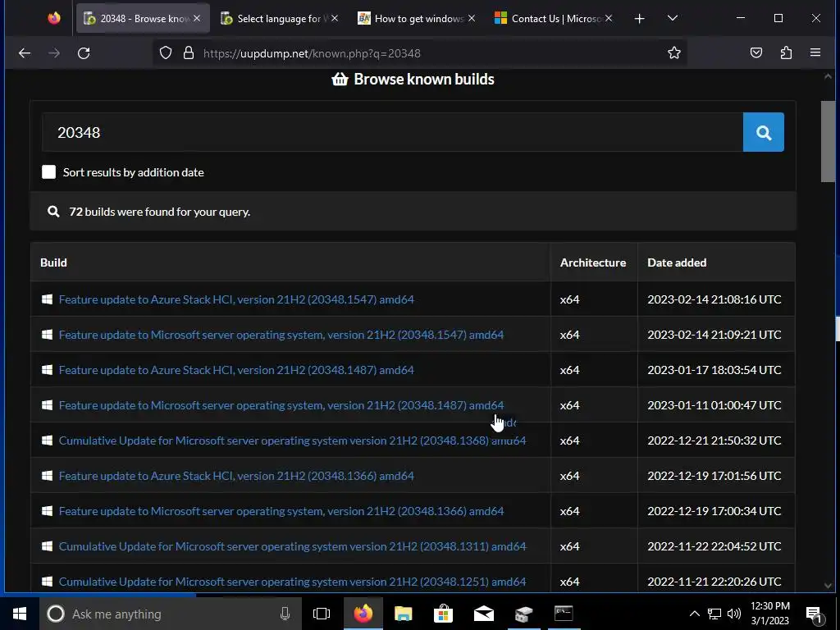Click the scrollbar up arrow

(x=828, y=76)
